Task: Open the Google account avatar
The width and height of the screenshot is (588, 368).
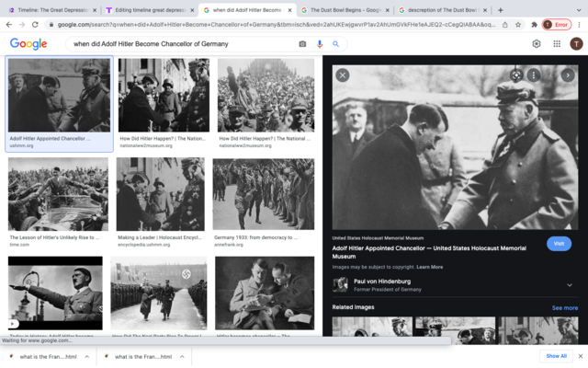Action: coord(576,44)
